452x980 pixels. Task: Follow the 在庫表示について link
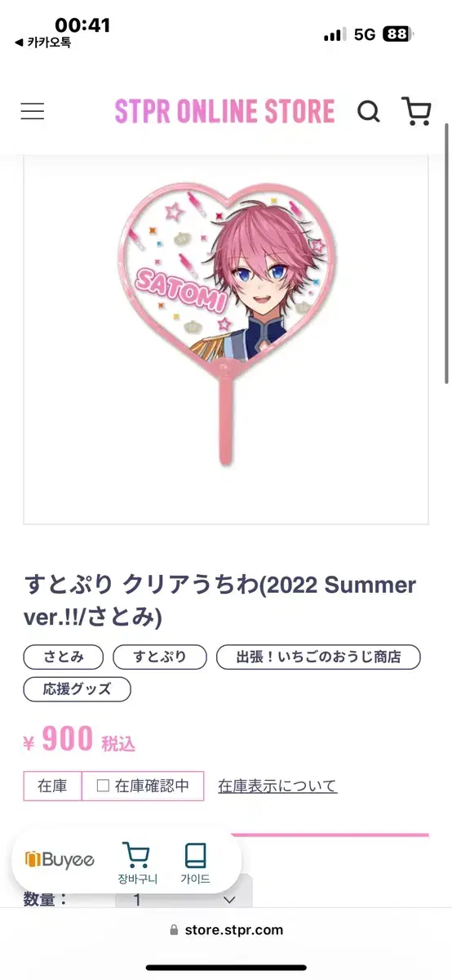[x=277, y=786]
